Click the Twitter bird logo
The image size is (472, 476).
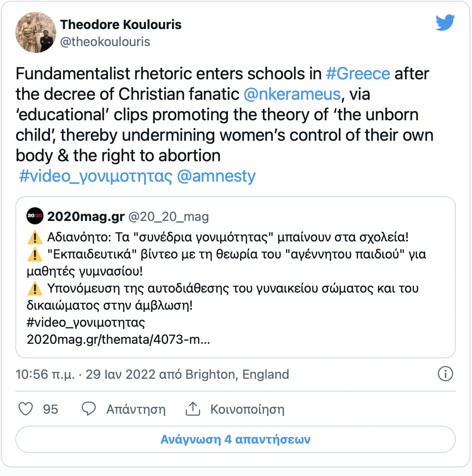[x=445, y=23]
